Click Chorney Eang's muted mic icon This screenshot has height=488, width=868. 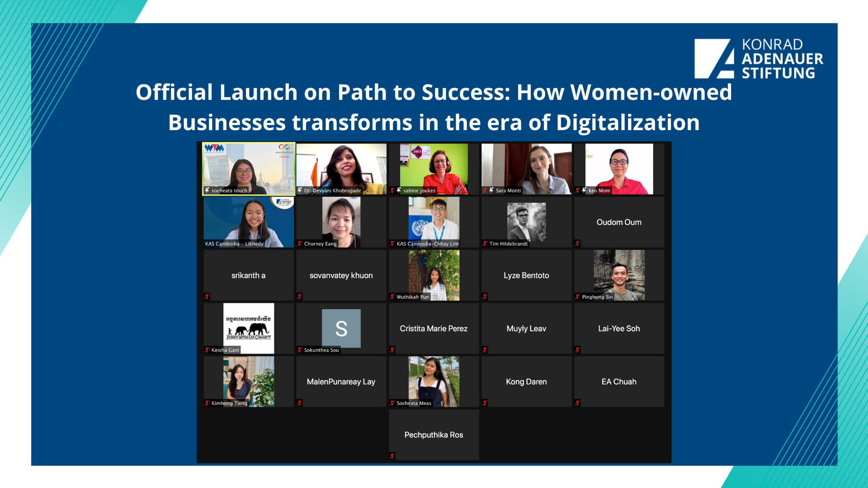(299, 244)
